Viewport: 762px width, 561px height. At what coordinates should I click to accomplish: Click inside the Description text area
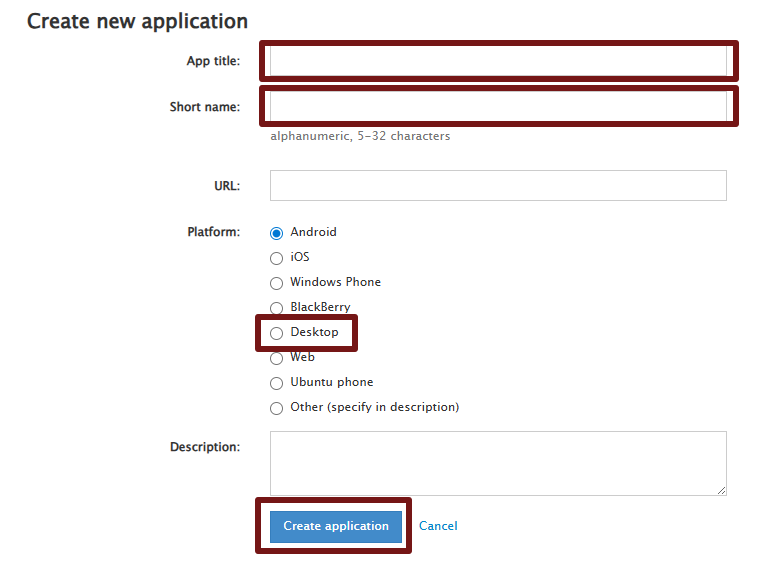click(x=498, y=463)
